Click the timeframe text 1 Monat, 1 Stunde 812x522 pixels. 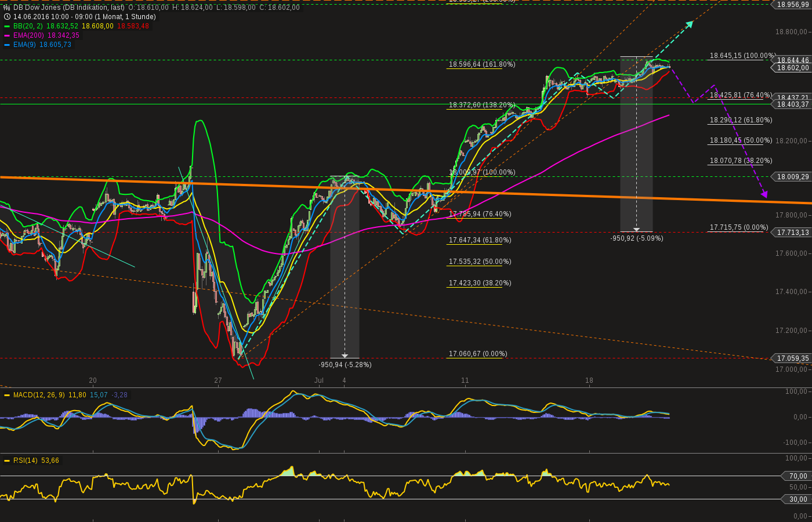[125, 17]
